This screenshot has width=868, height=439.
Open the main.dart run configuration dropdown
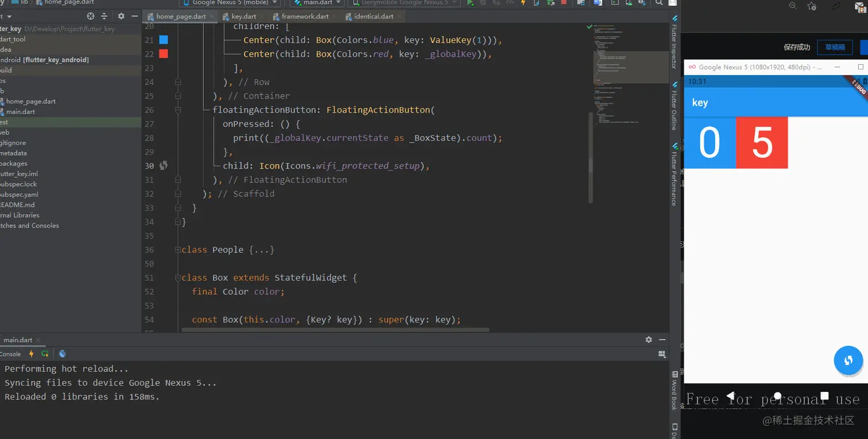[317, 3]
